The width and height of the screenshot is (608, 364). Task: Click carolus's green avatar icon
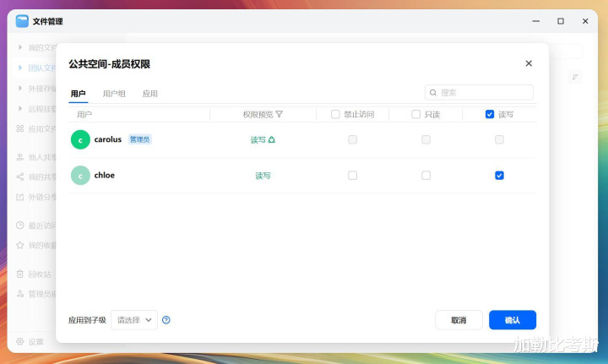[80, 139]
